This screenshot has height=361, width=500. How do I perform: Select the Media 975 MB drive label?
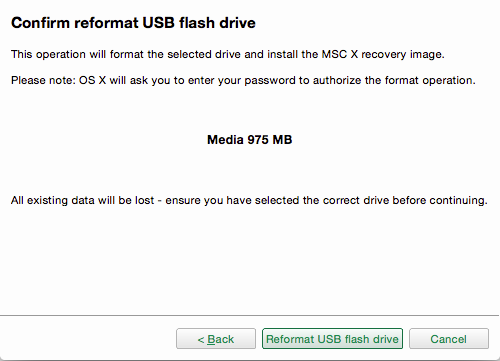(x=249, y=139)
